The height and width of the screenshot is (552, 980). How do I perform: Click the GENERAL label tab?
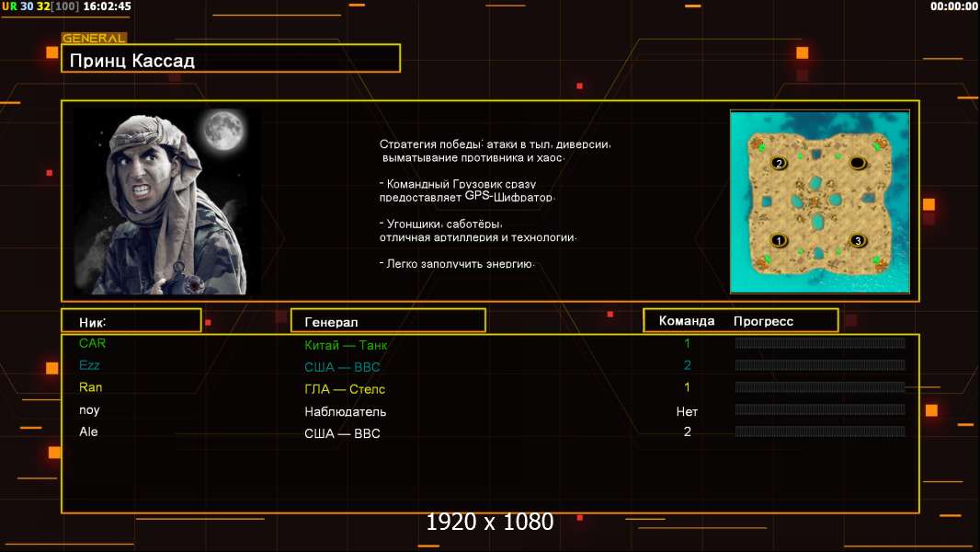(94, 38)
